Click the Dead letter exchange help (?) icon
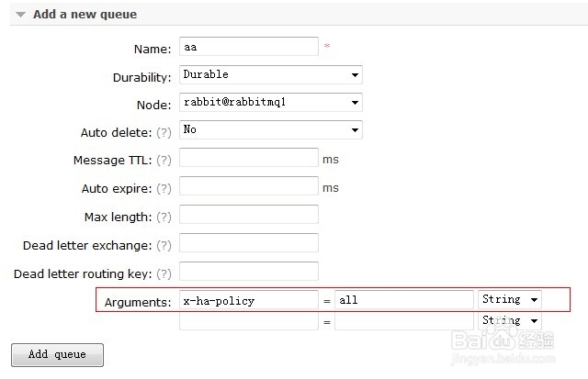 point(164,246)
